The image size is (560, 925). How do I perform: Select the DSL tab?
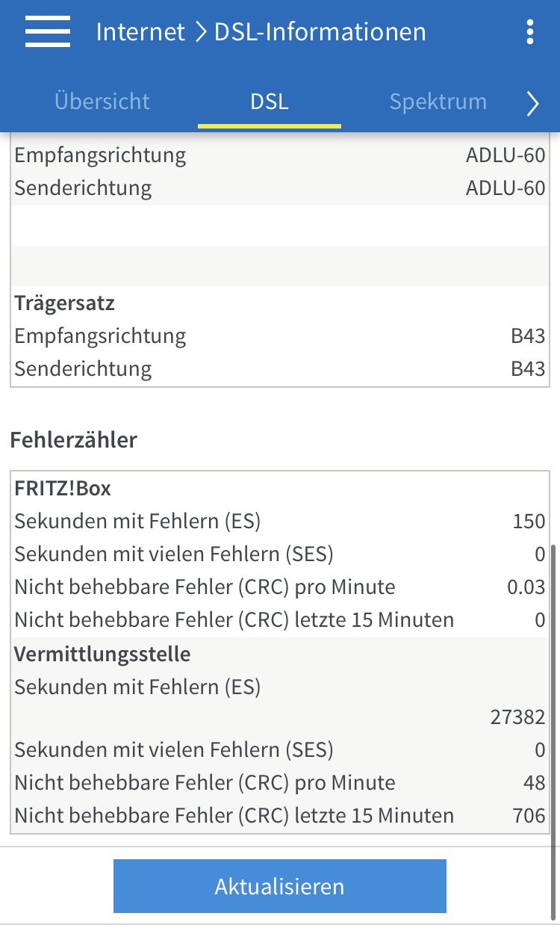pyautogui.click(x=270, y=102)
